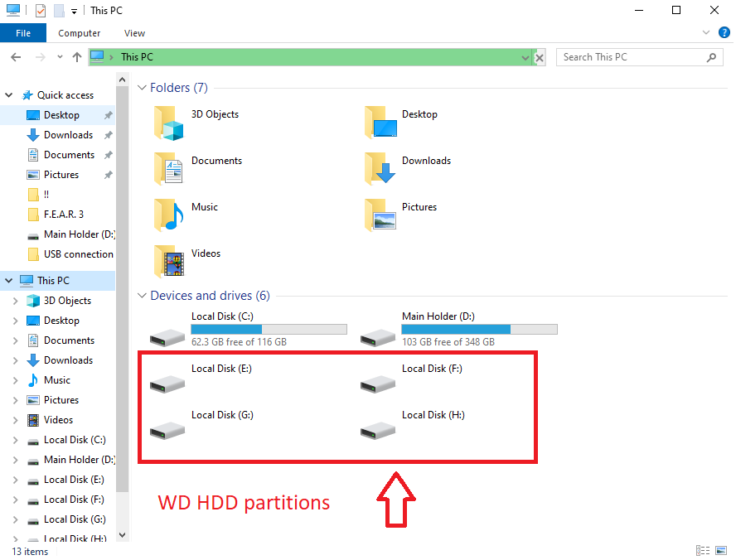736x560 pixels.
Task: Collapse the Quick access tree node
Action: [x=9, y=95]
